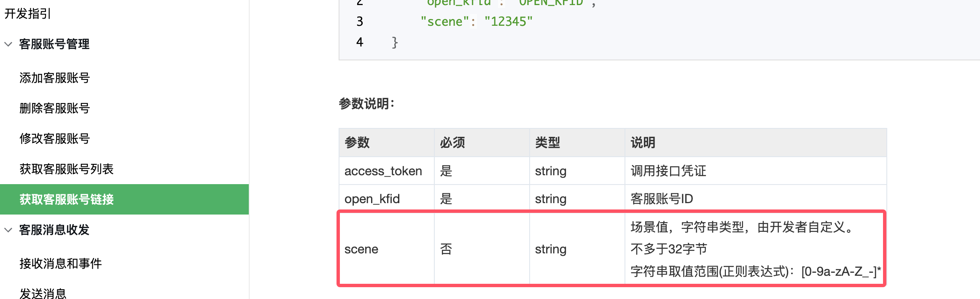Open 获取客服账号列表 page
The width and height of the screenshot is (980, 299).
(67, 169)
